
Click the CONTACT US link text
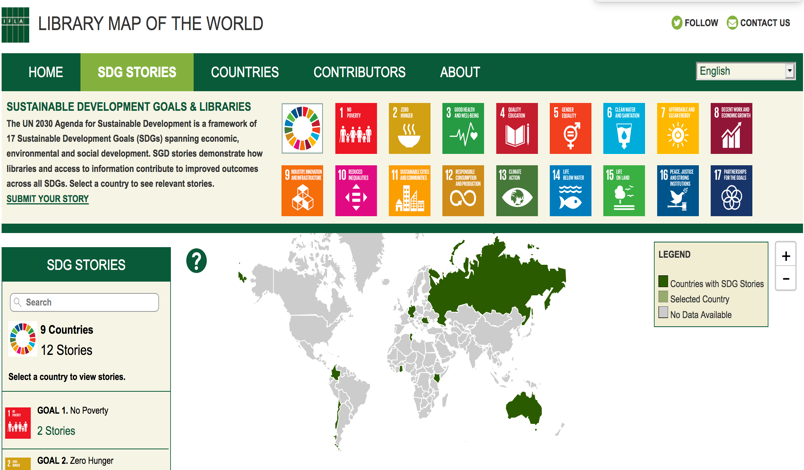tap(765, 23)
